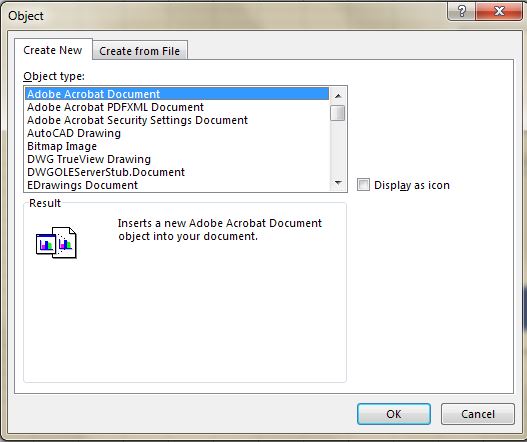Open the Help question mark button
The width and height of the screenshot is (527, 442).
point(462,11)
